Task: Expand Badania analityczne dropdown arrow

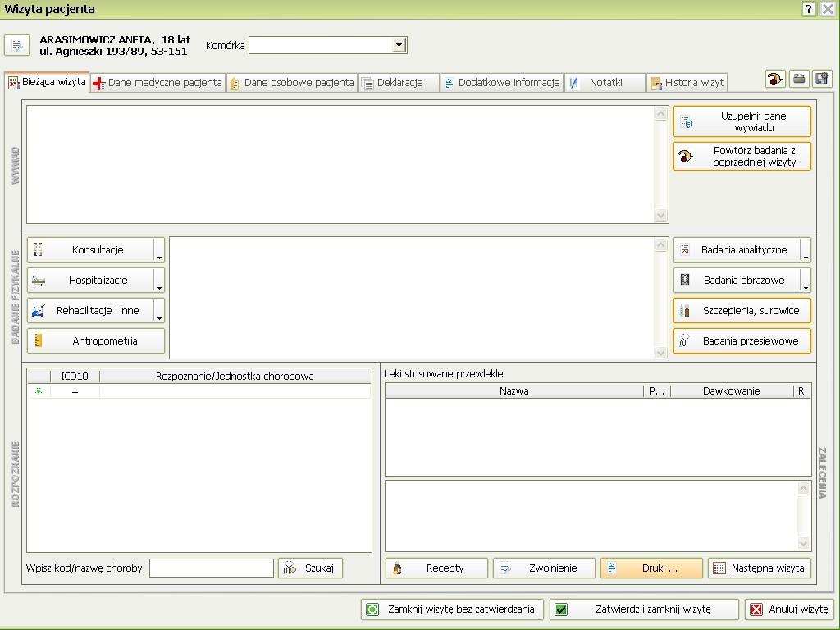Action: coord(806,249)
